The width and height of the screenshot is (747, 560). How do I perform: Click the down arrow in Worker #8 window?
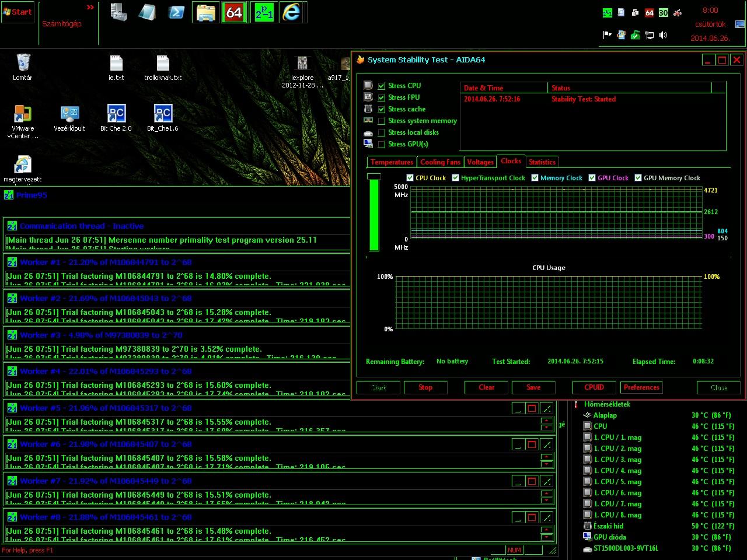coord(547,537)
